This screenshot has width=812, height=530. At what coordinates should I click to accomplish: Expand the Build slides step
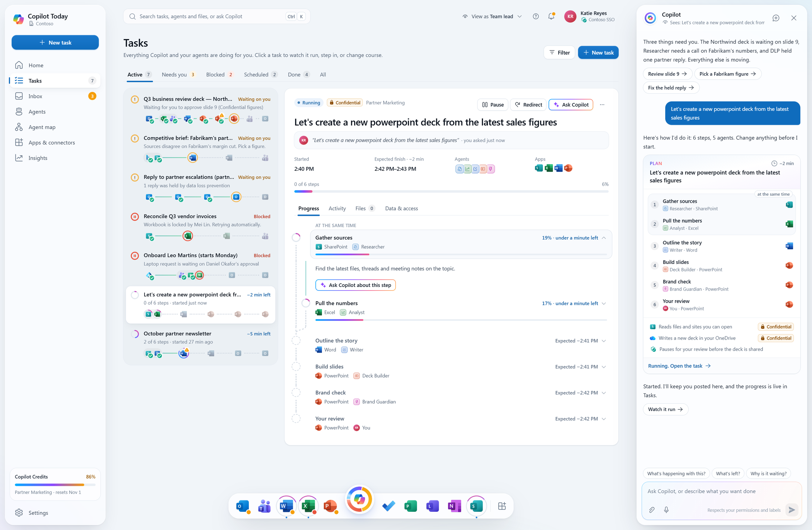click(604, 367)
